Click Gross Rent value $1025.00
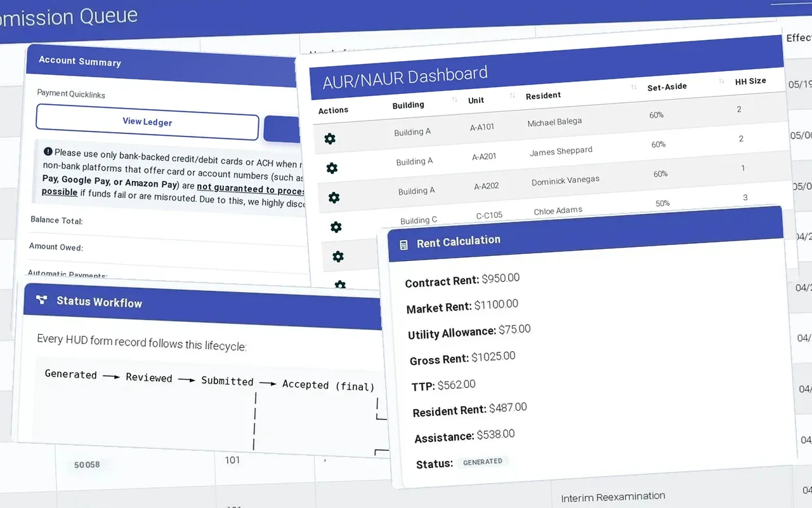Viewport: 812px width, 508px height. 493,356
